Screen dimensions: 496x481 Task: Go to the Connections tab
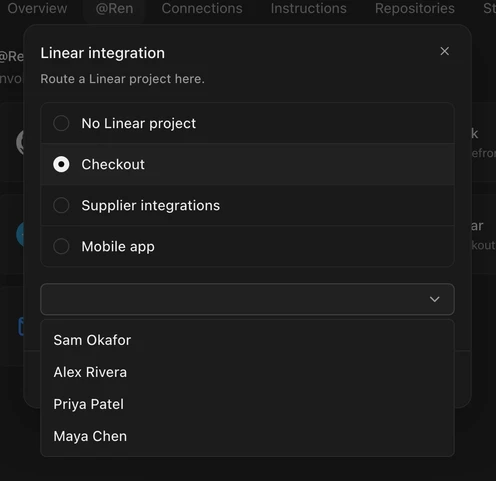202,8
